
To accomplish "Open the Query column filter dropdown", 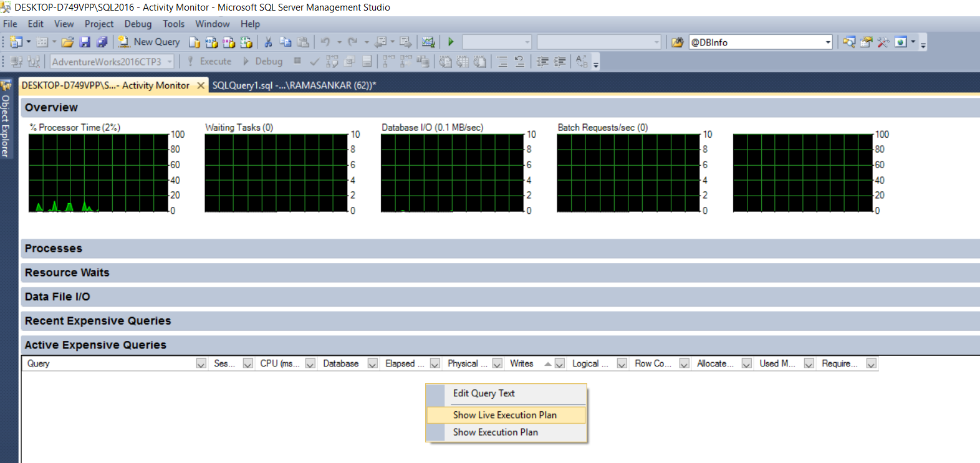I will click(x=201, y=363).
